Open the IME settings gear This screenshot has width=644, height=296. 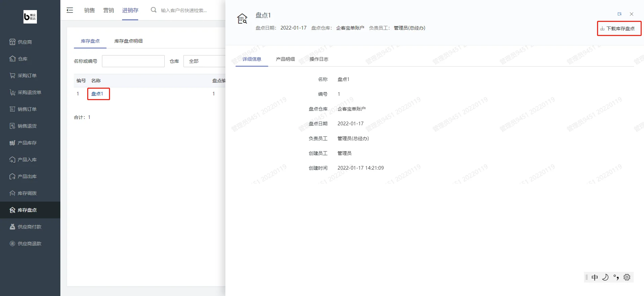627,277
